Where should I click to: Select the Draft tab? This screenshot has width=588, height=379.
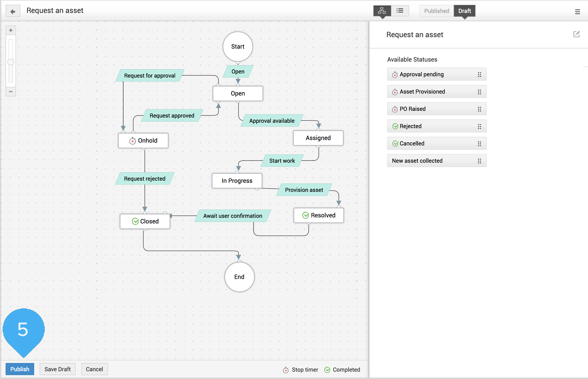click(x=464, y=11)
